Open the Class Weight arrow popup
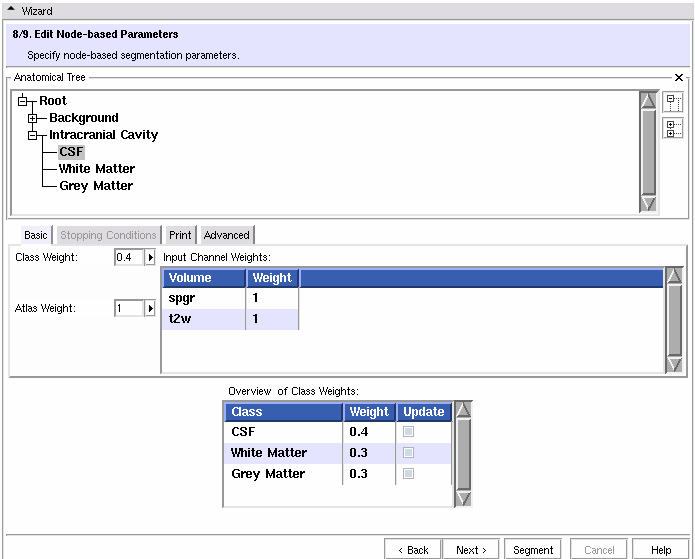This screenshot has width=695, height=559. click(x=151, y=258)
